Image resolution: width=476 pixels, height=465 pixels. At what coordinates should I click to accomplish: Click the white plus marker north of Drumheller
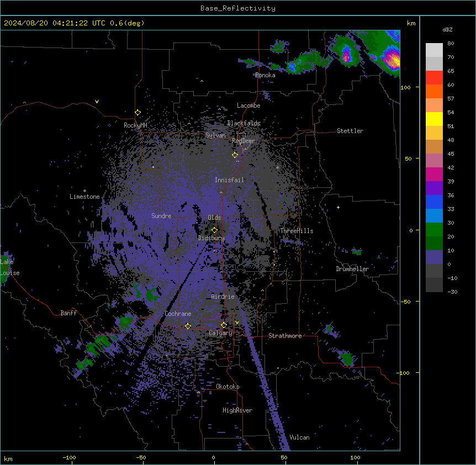click(x=338, y=207)
